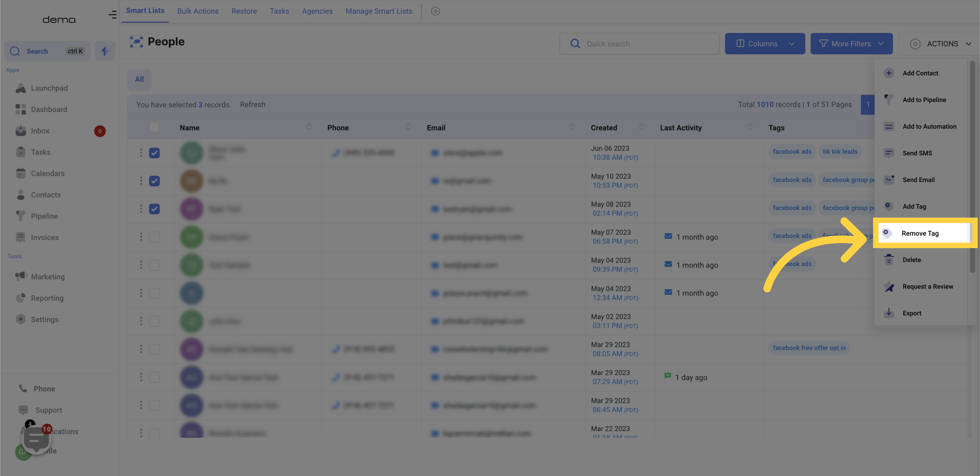
Task: Uncheck the May 08 2023 contact checkbox
Action: point(154,209)
